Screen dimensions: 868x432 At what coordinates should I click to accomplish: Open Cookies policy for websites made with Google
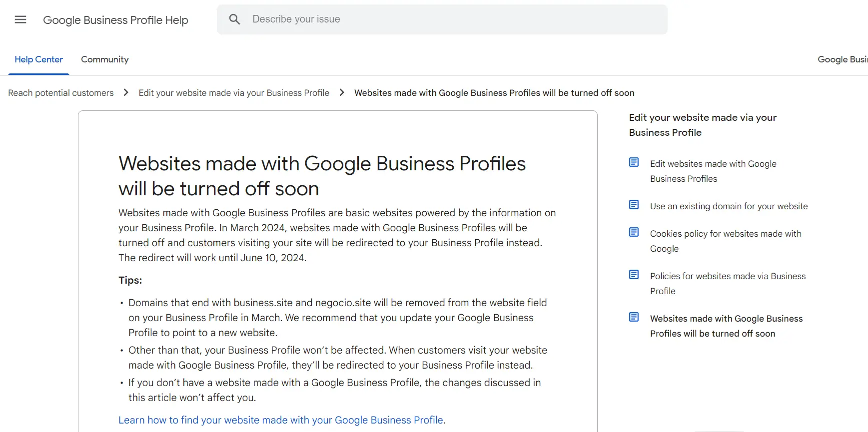tap(726, 241)
